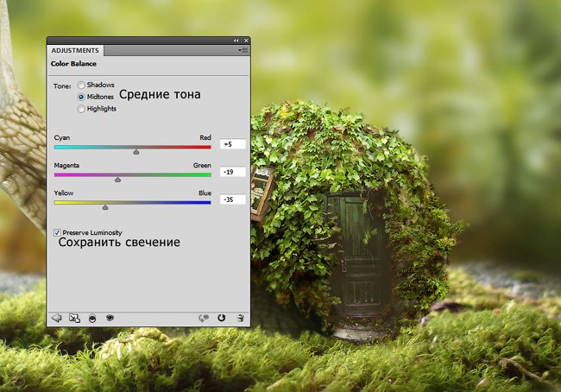Toggle adjustment layer visibility eye icon
The width and height of the screenshot is (561, 392).
(110, 318)
